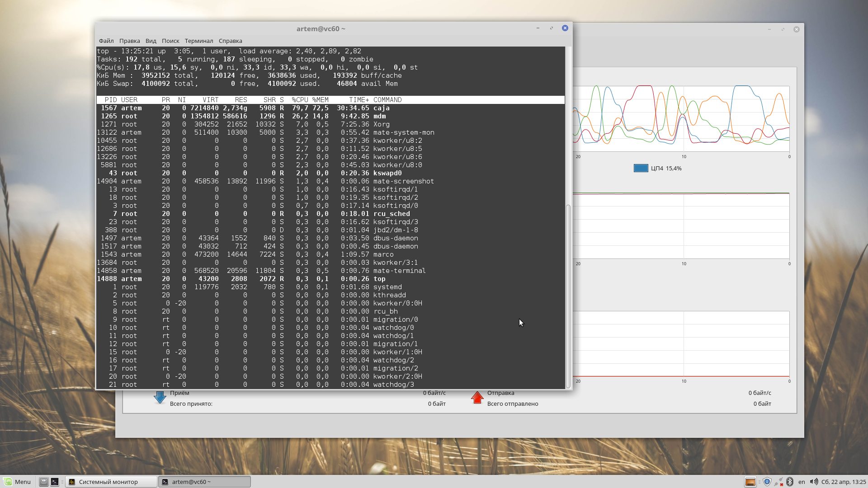Click the orange workspace switcher icon
This screenshot has width=868, height=488.
pyautogui.click(x=750, y=482)
